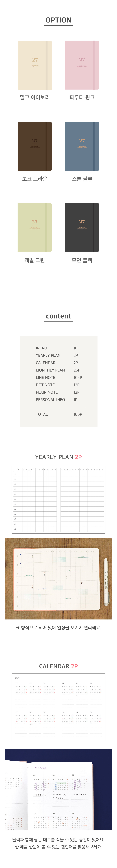117x868 pixels.
Task: Open the yearly plan grid layout image
Action: click(x=58, y=500)
